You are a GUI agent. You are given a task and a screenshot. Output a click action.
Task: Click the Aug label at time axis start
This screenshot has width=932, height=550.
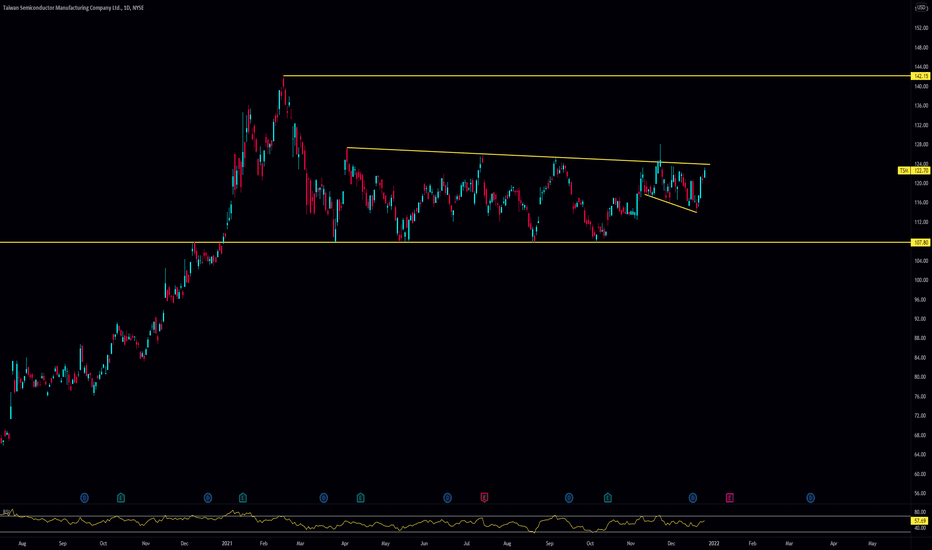(22, 543)
